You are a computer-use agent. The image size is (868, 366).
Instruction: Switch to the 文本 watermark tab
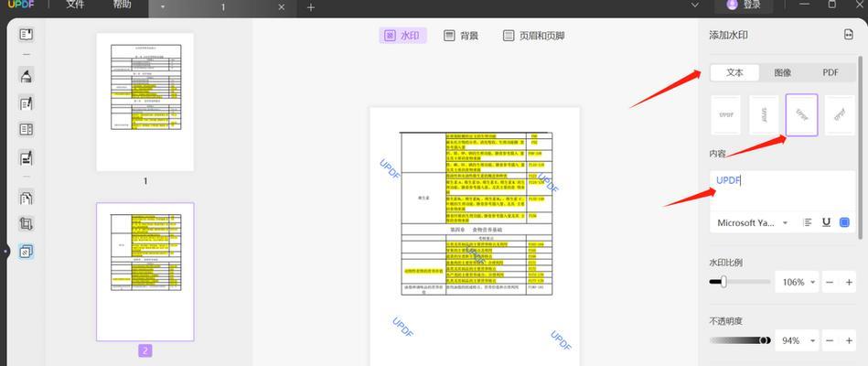tap(734, 72)
